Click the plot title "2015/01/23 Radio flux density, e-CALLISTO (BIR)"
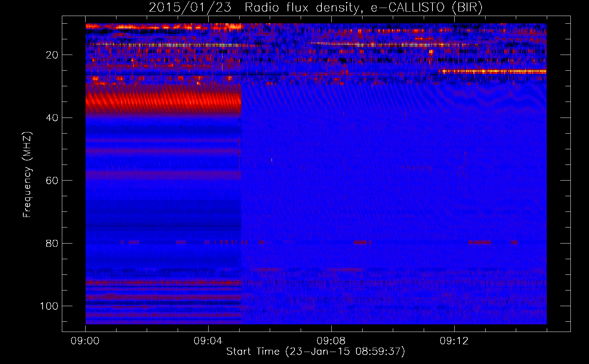This screenshot has width=589, height=364. pos(316,8)
